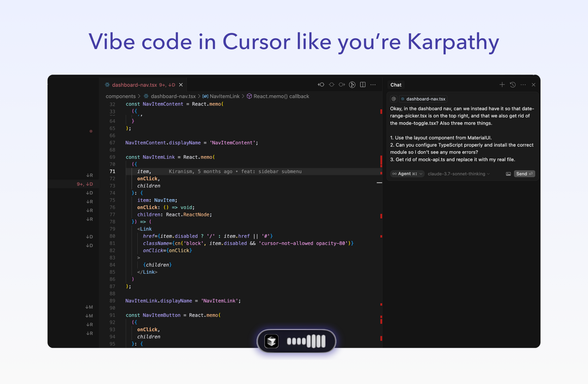Go to next change icon

(x=342, y=85)
